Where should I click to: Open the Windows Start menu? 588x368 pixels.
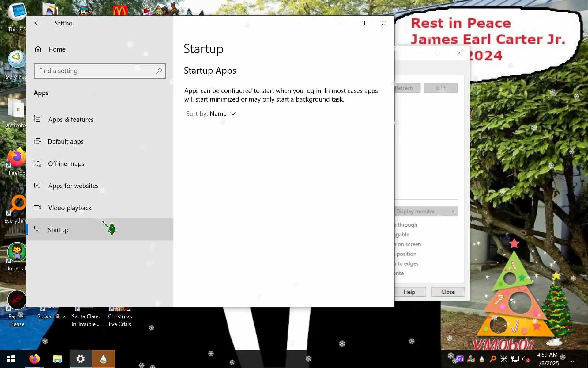coord(11,359)
